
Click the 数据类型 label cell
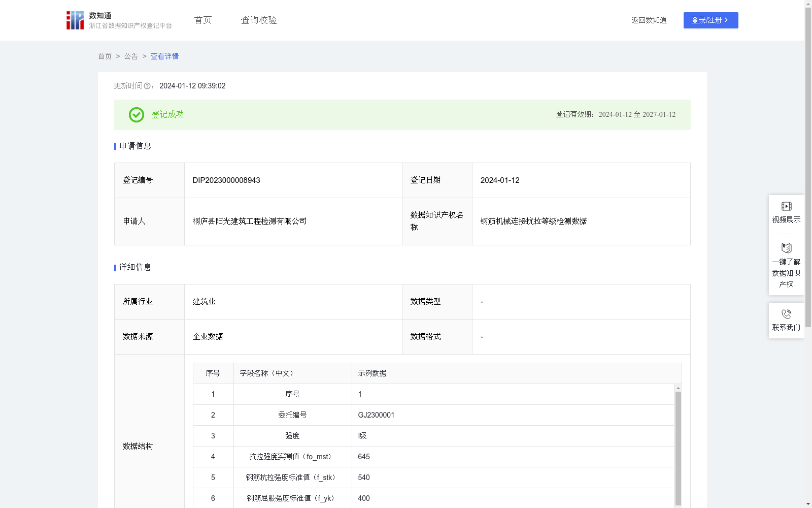tap(437, 302)
